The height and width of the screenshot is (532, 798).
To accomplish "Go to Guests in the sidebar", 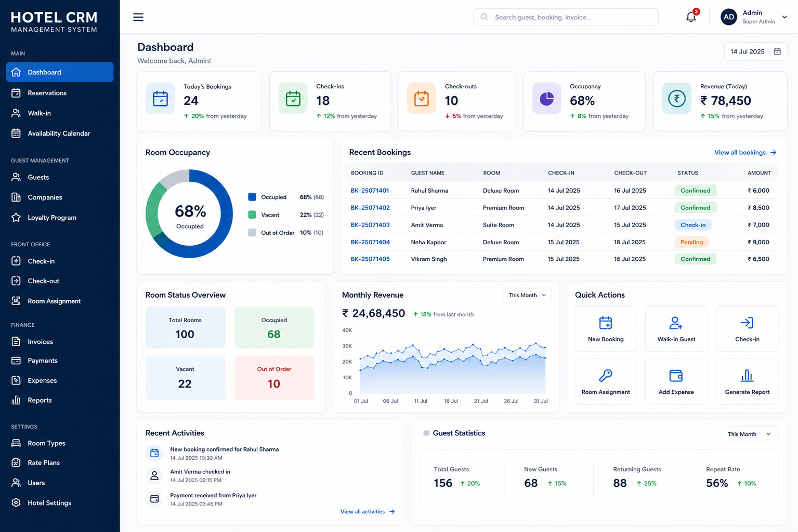I will [x=60, y=177].
